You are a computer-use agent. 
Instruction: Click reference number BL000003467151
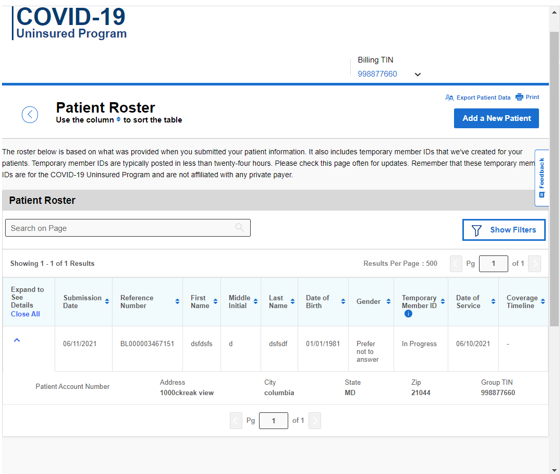pos(147,344)
